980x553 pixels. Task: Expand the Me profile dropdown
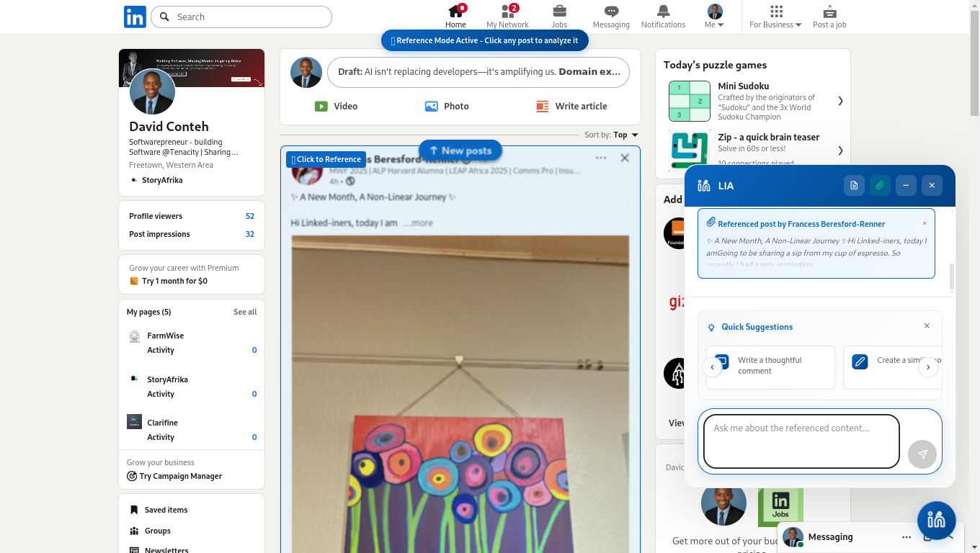tap(715, 17)
